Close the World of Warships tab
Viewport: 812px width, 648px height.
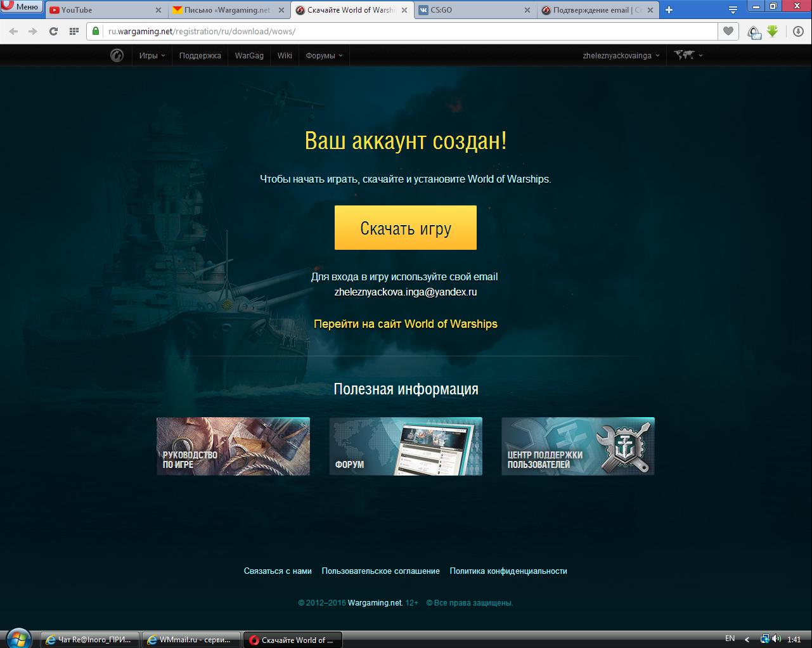[404, 10]
